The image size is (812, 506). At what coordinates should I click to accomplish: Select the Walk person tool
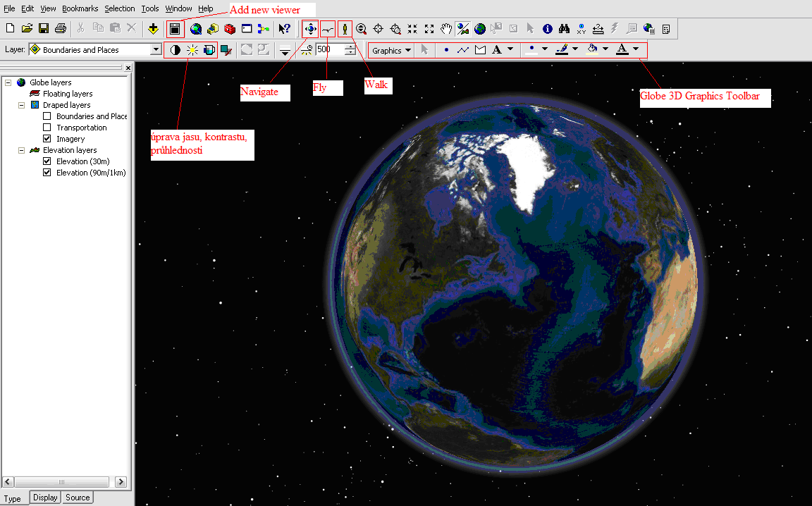[x=345, y=29]
